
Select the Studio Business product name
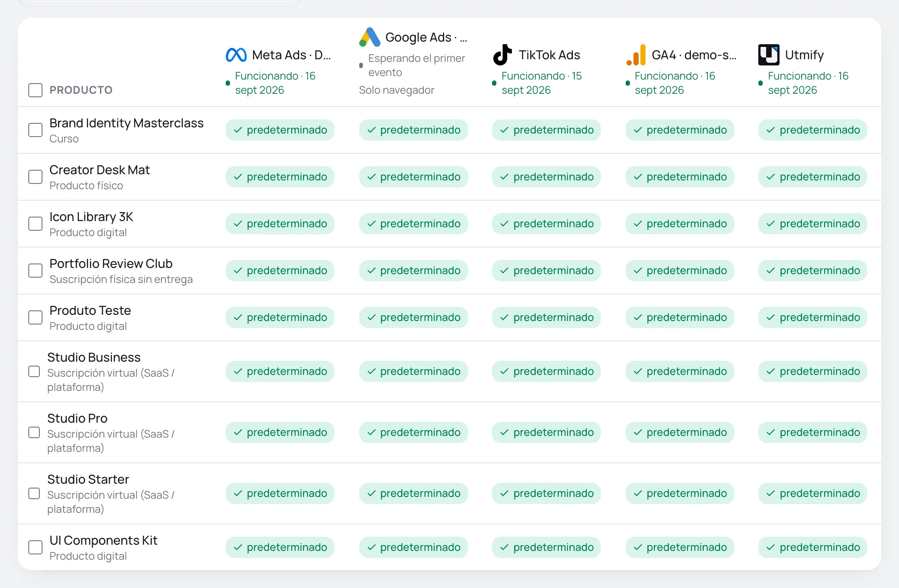tap(94, 357)
